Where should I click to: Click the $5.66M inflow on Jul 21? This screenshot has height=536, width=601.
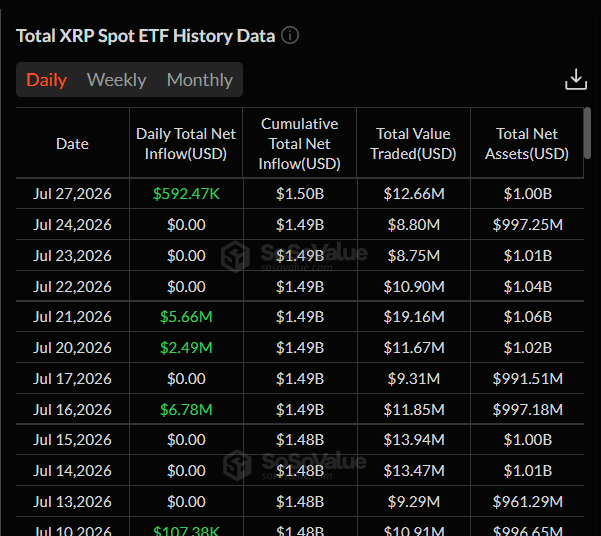pyautogui.click(x=186, y=317)
